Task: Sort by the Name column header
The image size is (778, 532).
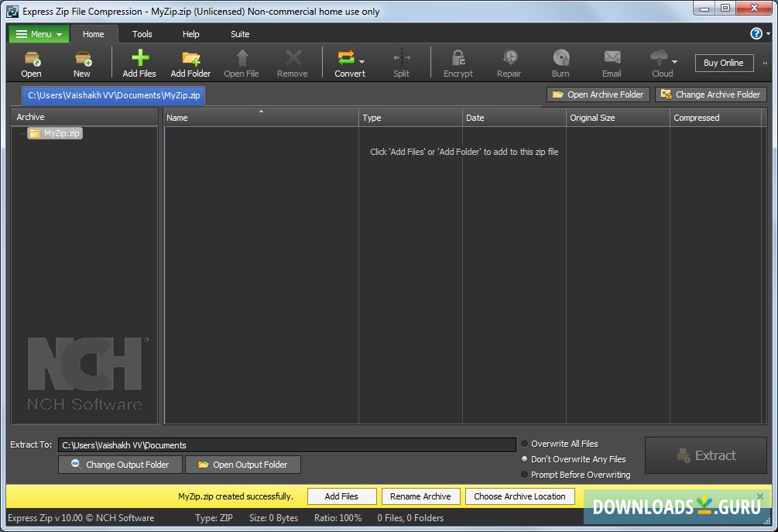Action: pyautogui.click(x=261, y=118)
